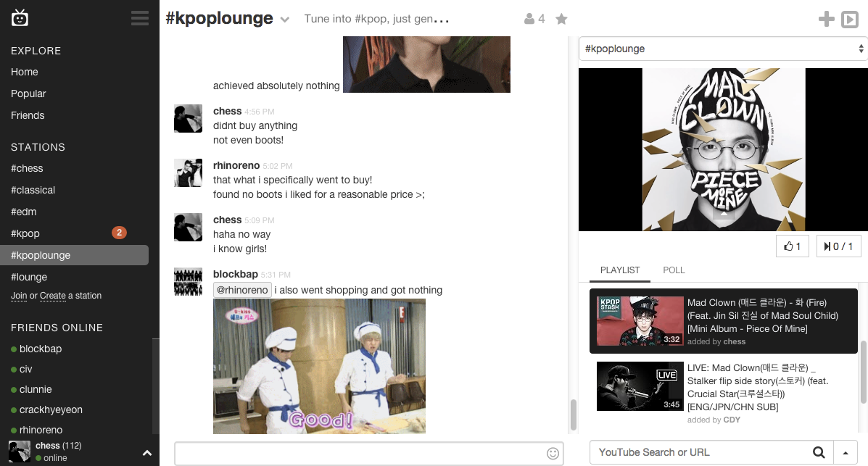Click chess's avatar at 5:09 PM message
Viewport: 868px width, 466px height.
(x=189, y=227)
